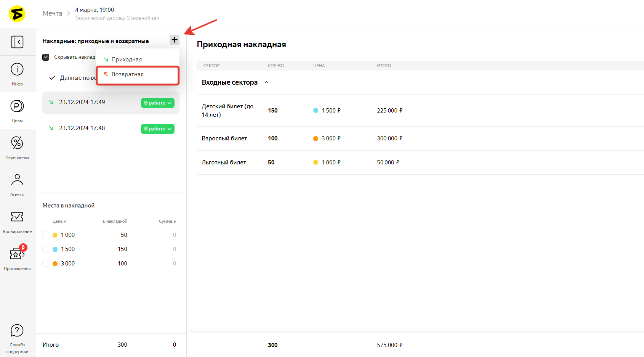Open the Цены pricing section
This screenshot has width=644, height=357.
[17, 111]
